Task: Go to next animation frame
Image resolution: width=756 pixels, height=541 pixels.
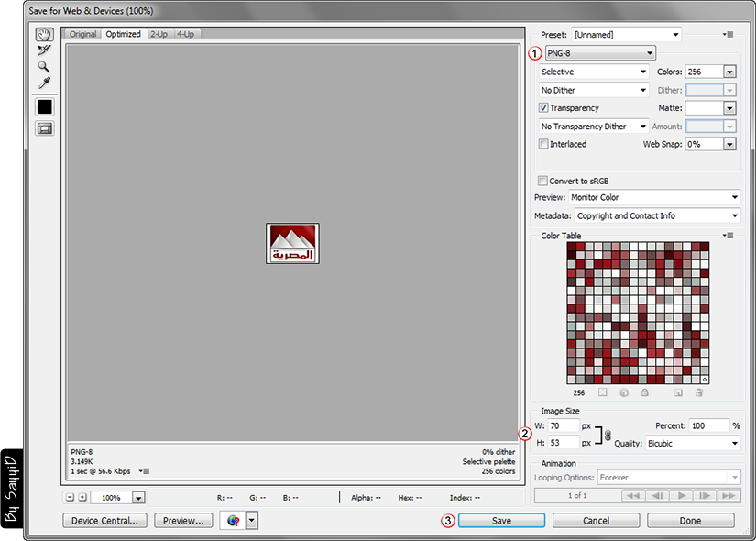Action: (x=705, y=496)
